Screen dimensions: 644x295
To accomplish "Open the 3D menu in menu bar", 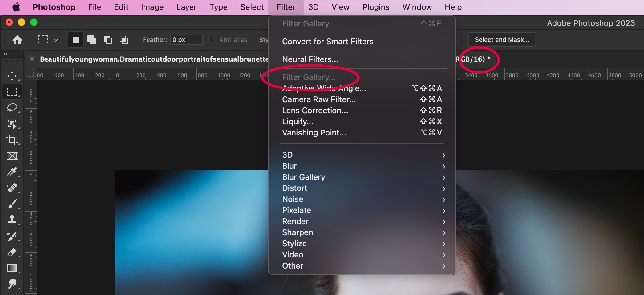I will click(x=314, y=7).
